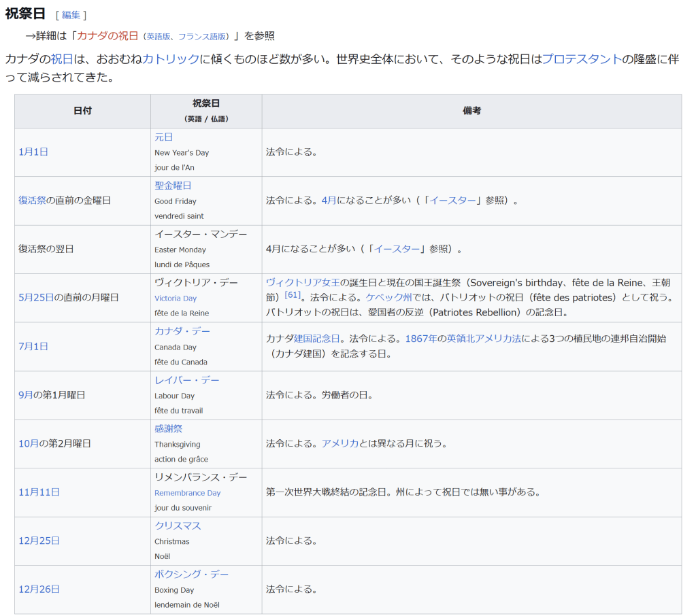
Task: Click the アメリカ link in the Thanksgiving row
Action: pyautogui.click(x=340, y=443)
